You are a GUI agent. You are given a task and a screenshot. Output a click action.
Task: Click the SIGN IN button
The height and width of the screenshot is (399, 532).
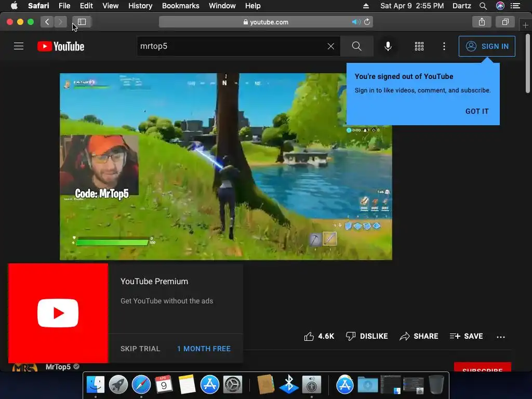(487, 46)
